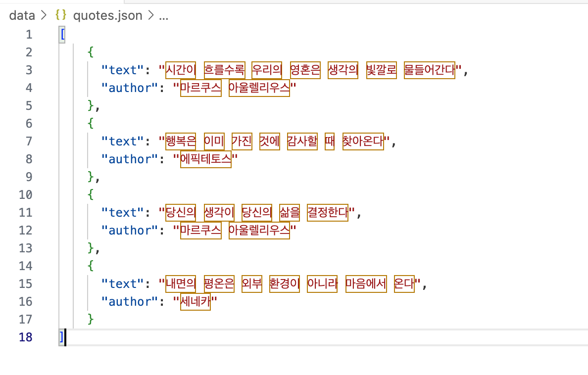Click line number 9 in gutter

point(29,177)
